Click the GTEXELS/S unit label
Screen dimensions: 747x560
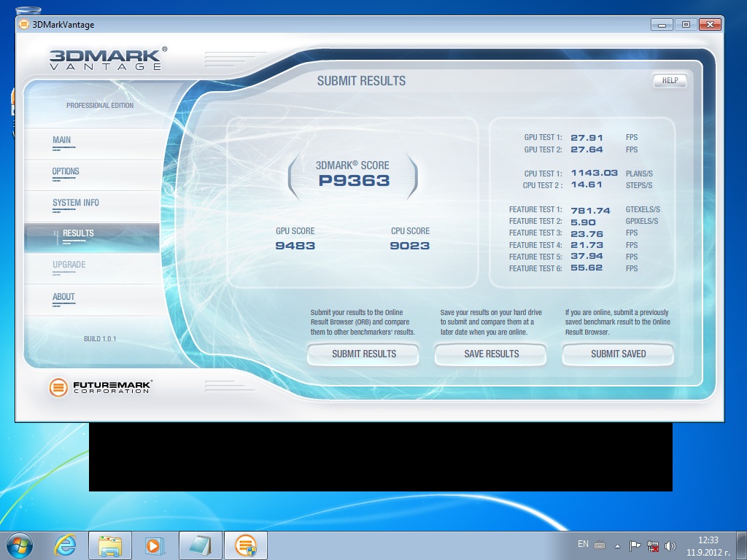[643, 209]
